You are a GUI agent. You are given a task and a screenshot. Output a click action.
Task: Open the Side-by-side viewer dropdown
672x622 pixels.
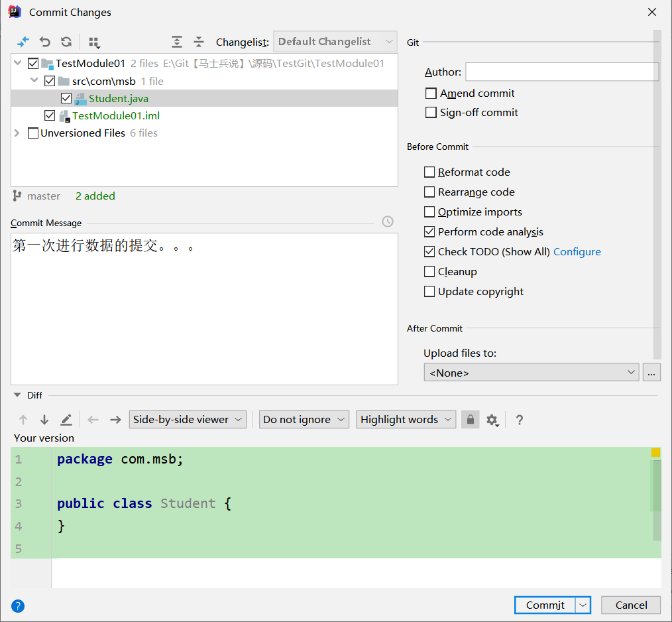pyautogui.click(x=188, y=420)
